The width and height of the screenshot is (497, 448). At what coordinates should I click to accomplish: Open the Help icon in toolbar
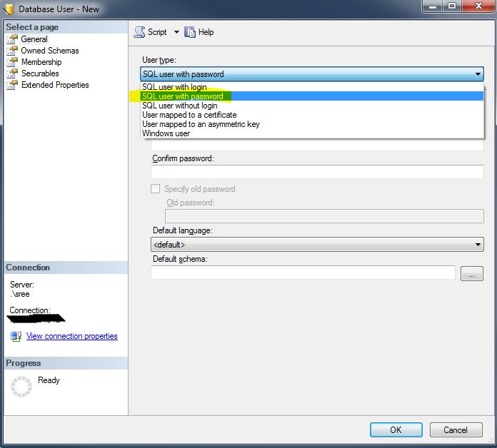190,32
